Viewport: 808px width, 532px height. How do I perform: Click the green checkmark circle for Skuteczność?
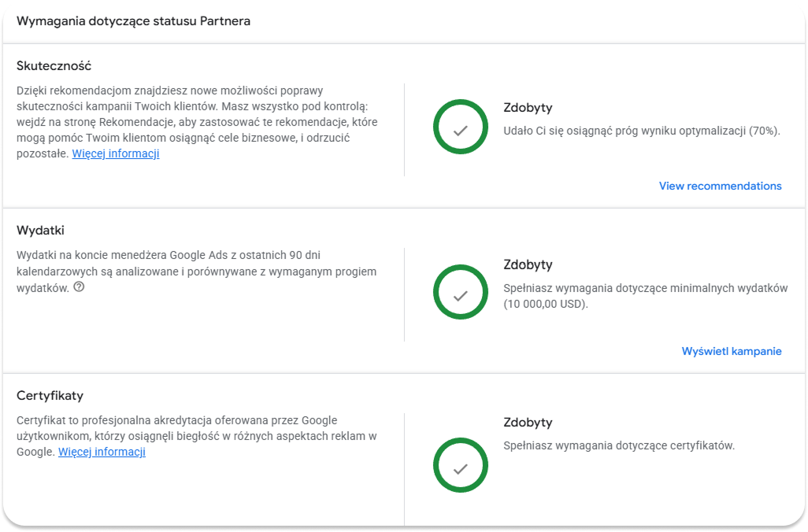point(460,127)
